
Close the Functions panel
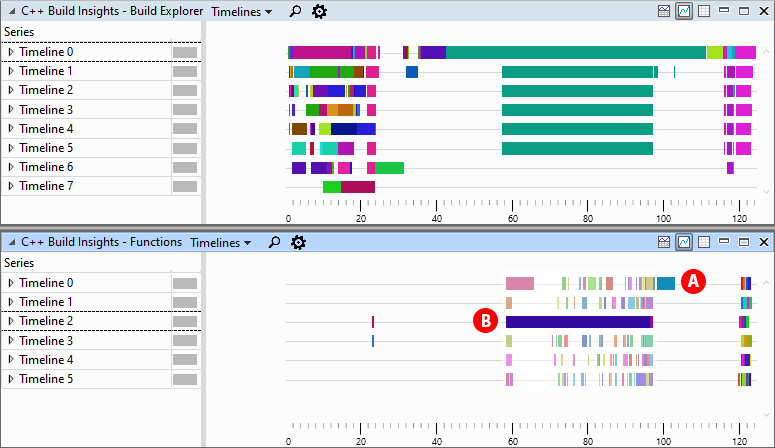point(764,242)
